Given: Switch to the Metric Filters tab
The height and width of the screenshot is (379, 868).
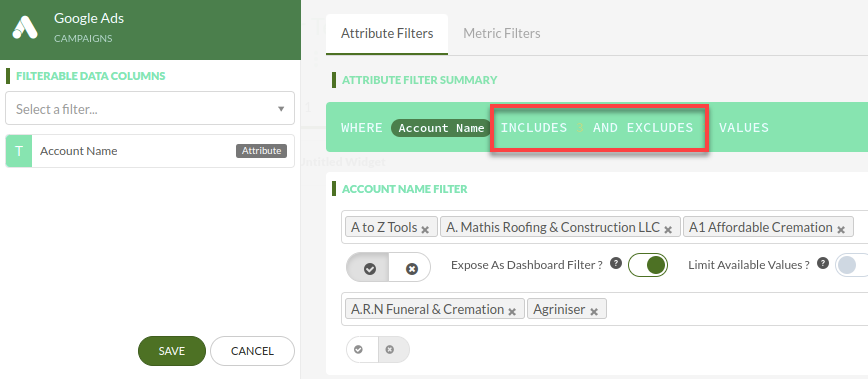Looking at the screenshot, I should tap(502, 33).
